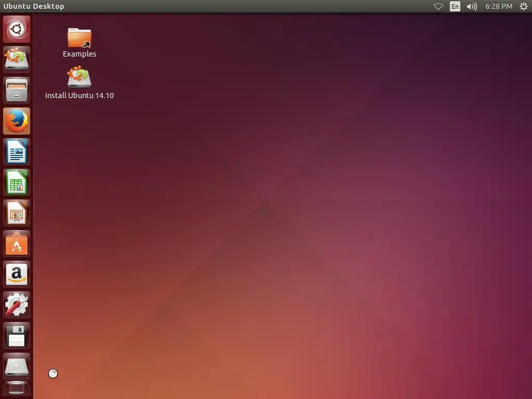
Task: Open Ubuntu Software Center
Action: click(x=17, y=244)
